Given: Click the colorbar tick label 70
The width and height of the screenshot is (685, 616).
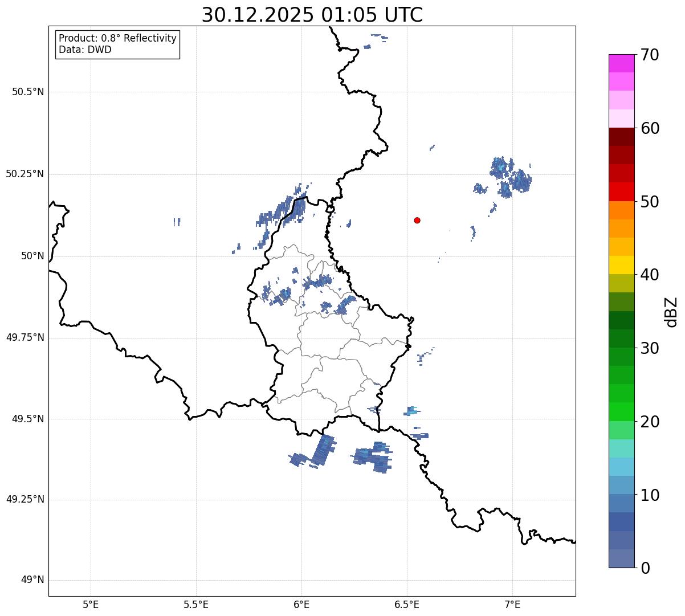Looking at the screenshot, I should pyautogui.click(x=650, y=55).
